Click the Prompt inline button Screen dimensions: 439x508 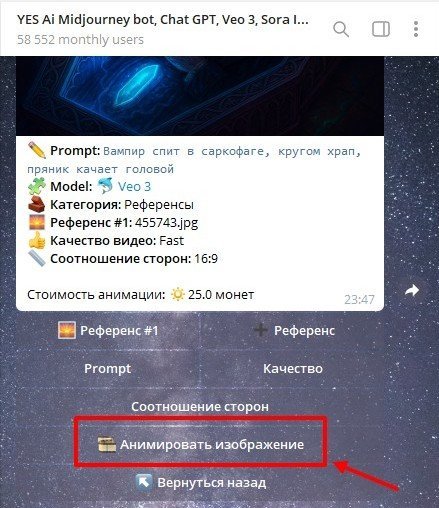(108, 369)
